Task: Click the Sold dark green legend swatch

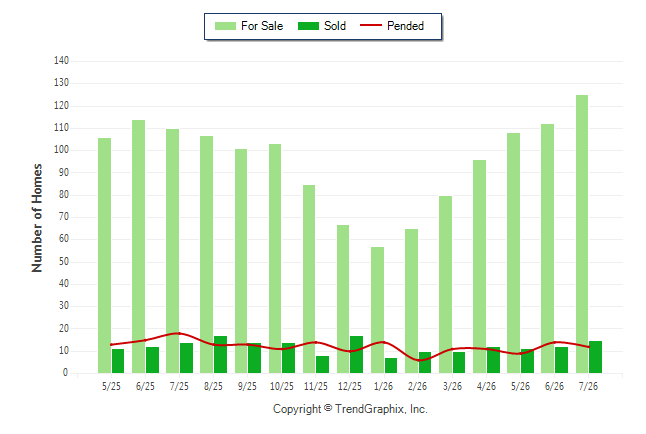Action: pyautogui.click(x=308, y=26)
